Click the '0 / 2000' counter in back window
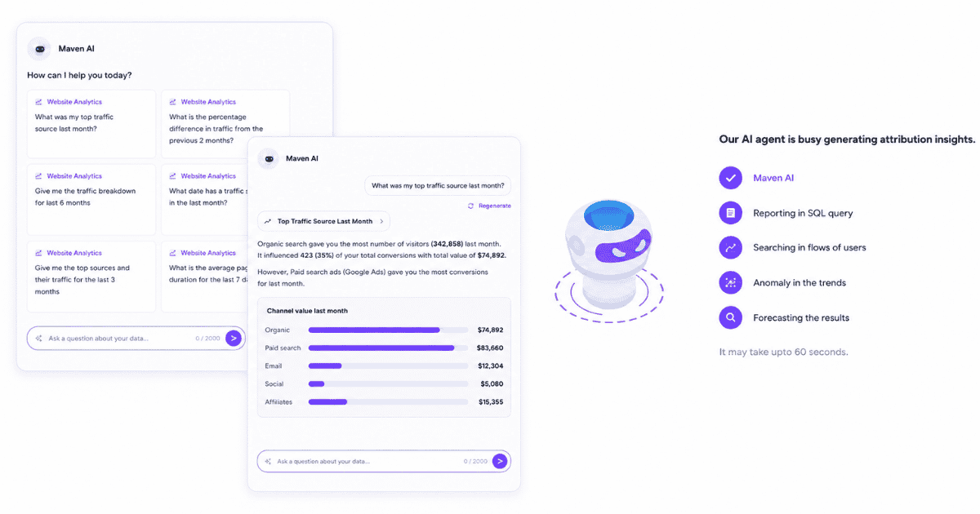 point(207,338)
